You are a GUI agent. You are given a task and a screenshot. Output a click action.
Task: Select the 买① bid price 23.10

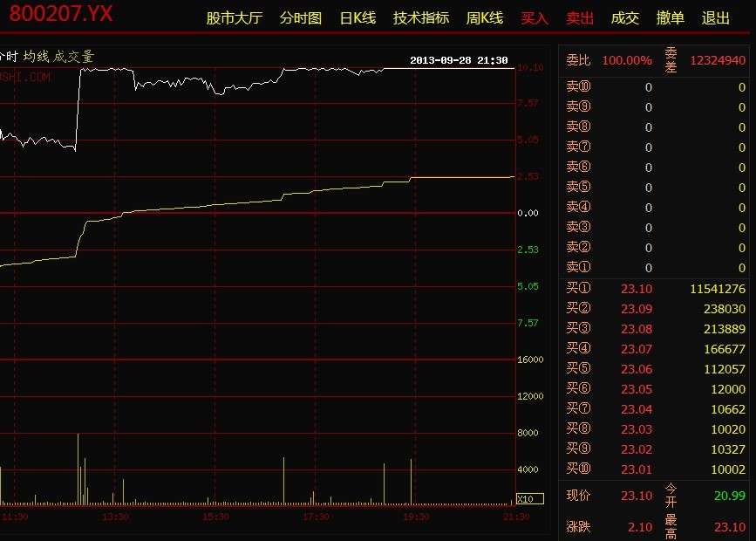pyautogui.click(x=636, y=289)
